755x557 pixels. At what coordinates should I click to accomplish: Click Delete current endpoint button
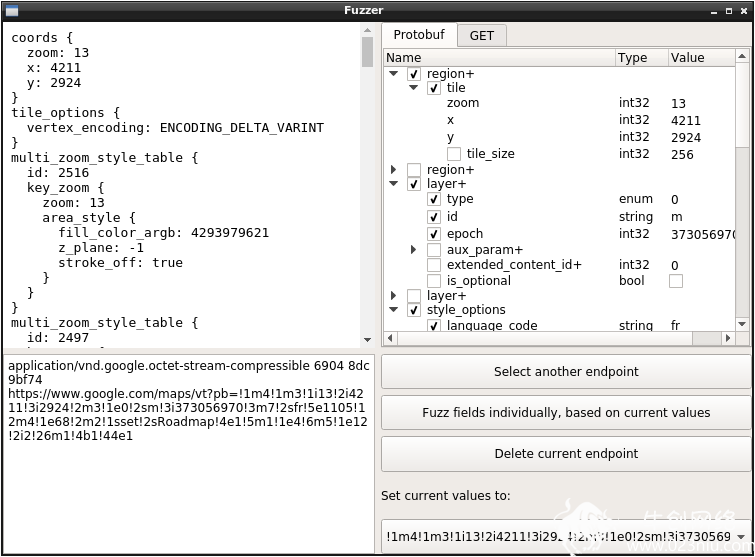click(x=566, y=453)
